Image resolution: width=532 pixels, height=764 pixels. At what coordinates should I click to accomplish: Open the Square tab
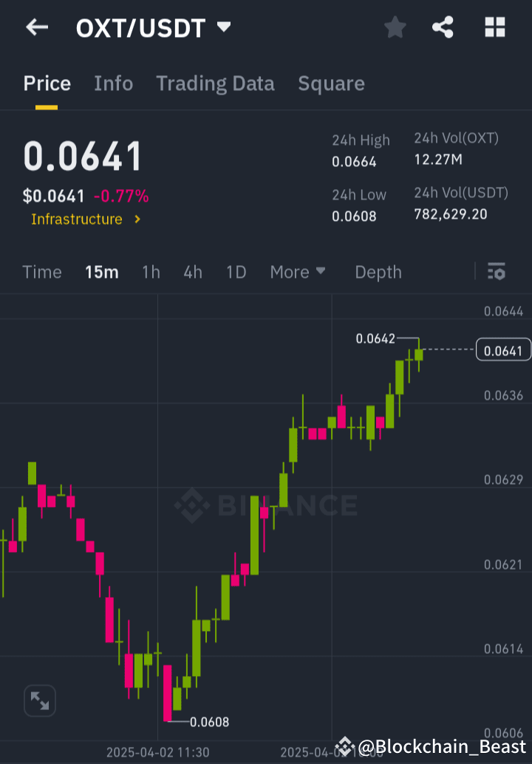click(x=331, y=83)
